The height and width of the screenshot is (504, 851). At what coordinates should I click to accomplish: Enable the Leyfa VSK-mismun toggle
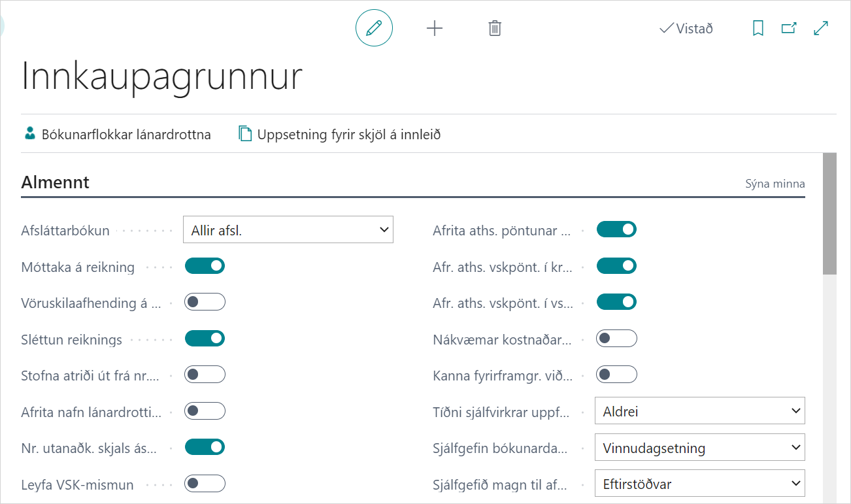pos(205,484)
